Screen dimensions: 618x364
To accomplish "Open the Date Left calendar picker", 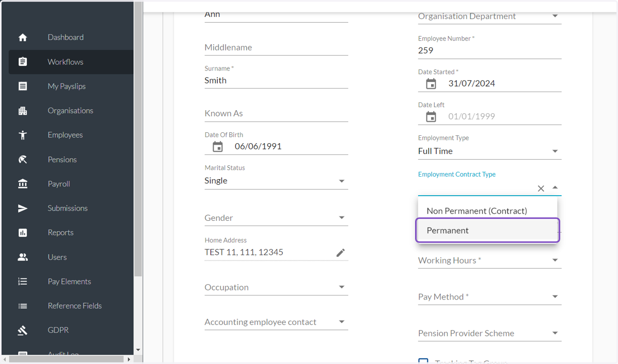I will point(431,117).
